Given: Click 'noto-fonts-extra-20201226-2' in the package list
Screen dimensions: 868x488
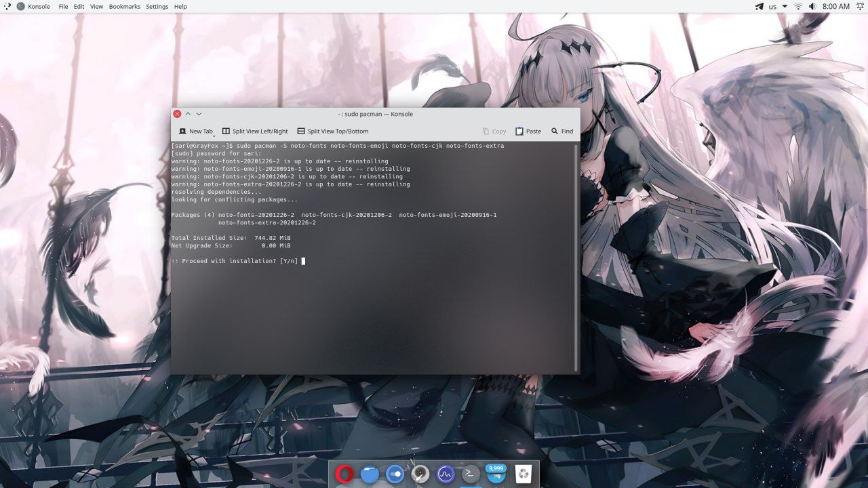Looking at the screenshot, I should point(267,222).
